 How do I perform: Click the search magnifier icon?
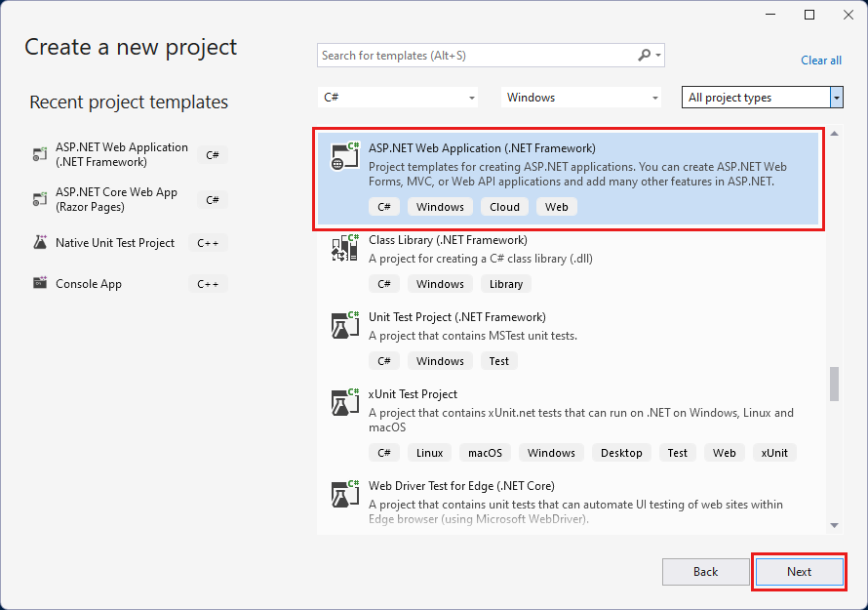(x=646, y=56)
